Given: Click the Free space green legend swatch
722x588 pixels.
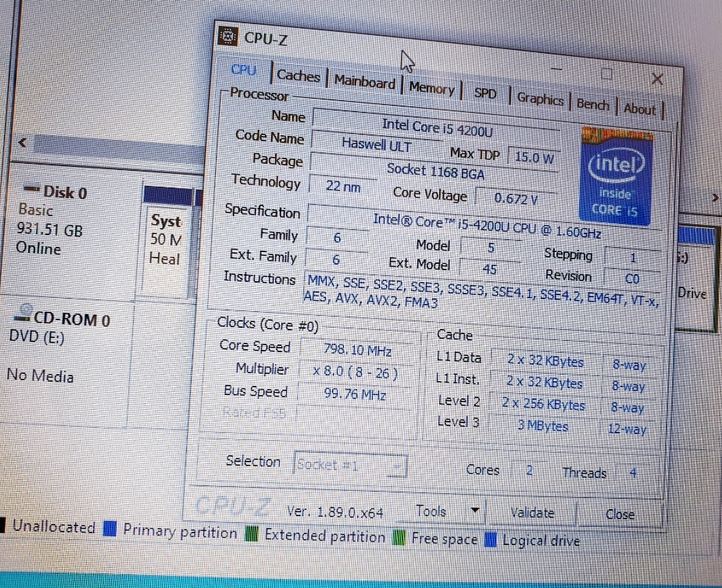Looking at the screenshot, I should tap(401, 539).
